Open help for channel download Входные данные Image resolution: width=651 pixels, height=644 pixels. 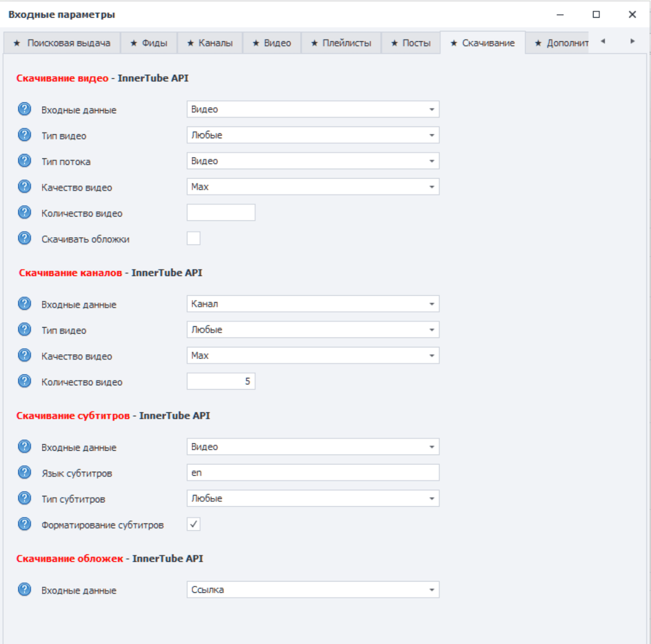coord(25,304)
